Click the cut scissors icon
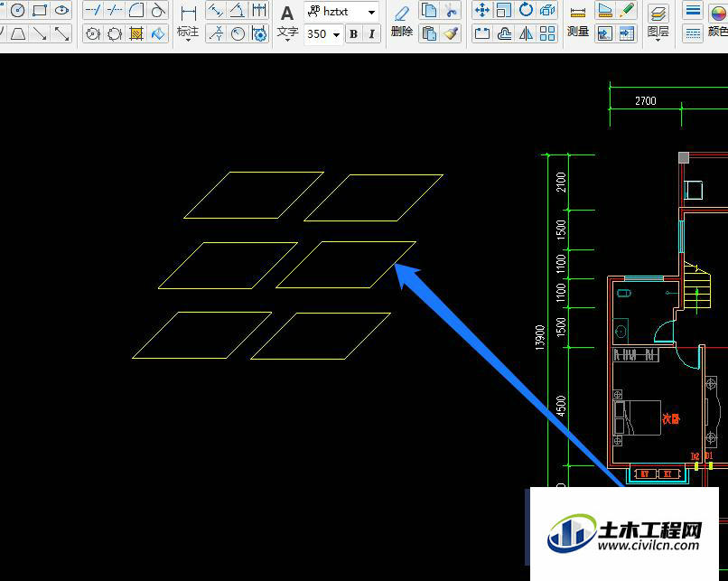 point(451,10)
